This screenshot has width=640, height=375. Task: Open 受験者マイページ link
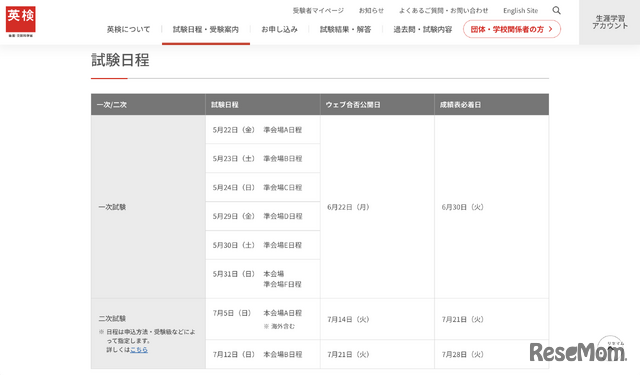coord(318,11)
